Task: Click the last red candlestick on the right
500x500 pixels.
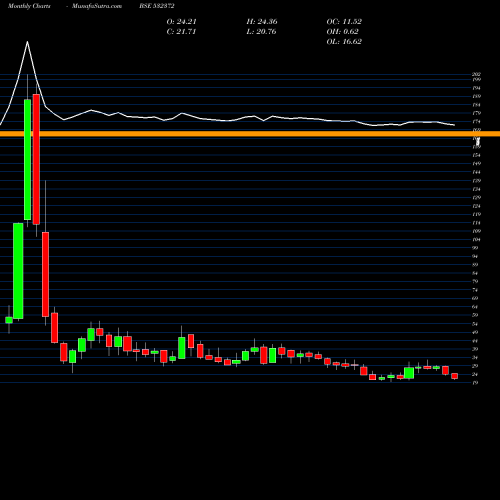Action: (x=455, y=376)
